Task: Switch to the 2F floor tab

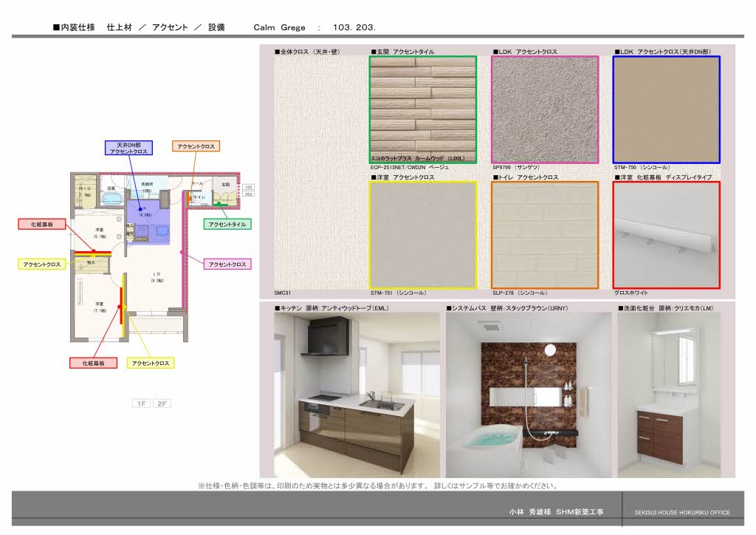Action: tap(162, 403)
